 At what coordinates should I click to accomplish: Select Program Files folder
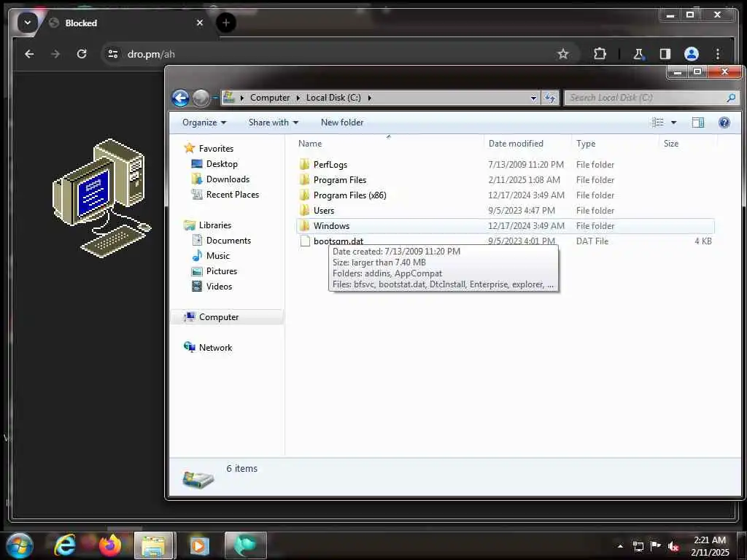click(340, 180)
